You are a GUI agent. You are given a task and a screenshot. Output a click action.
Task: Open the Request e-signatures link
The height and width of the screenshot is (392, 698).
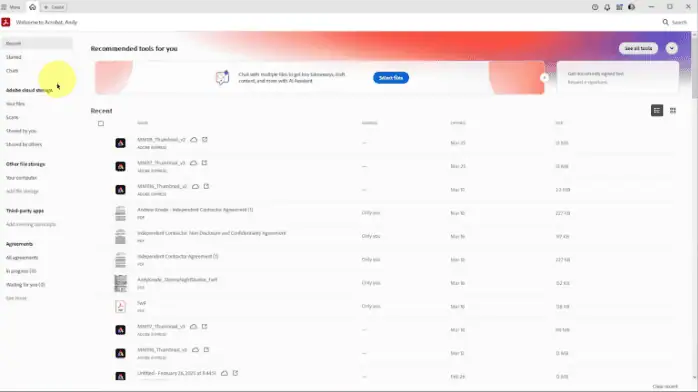[x=587, y=82]
